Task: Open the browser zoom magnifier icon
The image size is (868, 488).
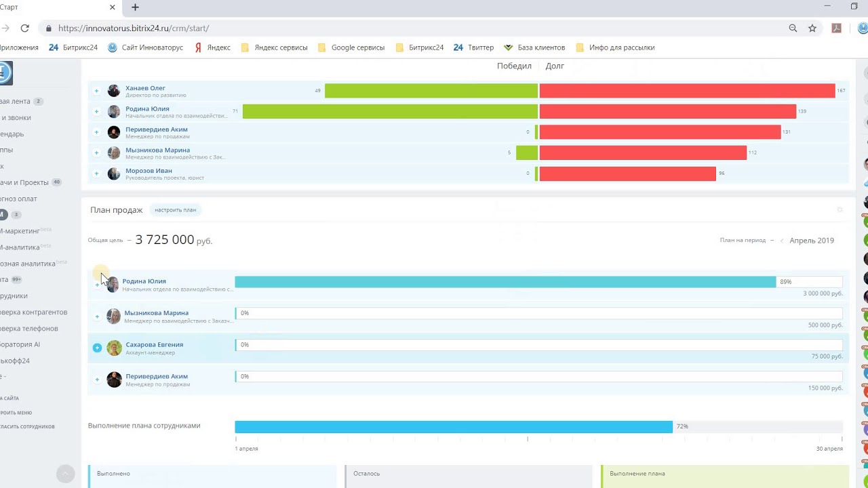Action: click(x=793, y=28)
